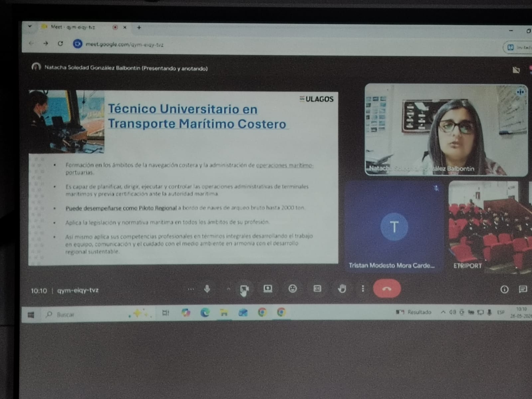Viewport: 532px width, 399px height.
Task: Select Tristan Modesto Mora participant tile
Action: pyautogui.click(x=394, y=226)
